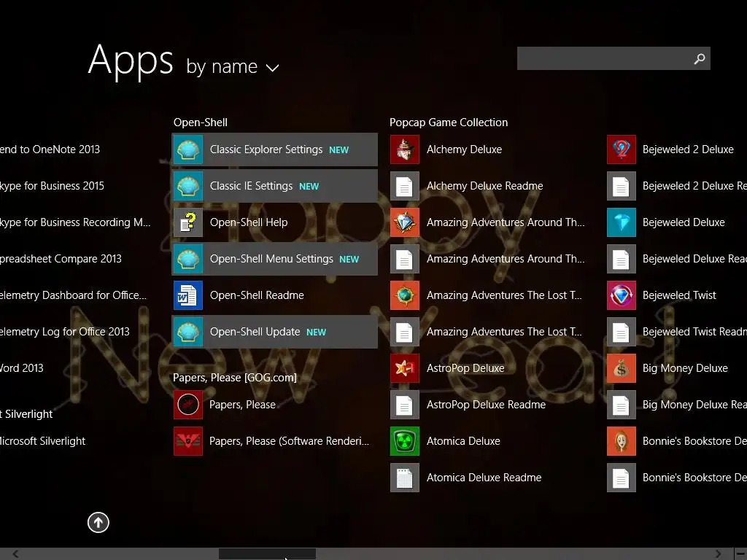Open Bejeweled Deluxe Readme document icon

(x=622, y=259)
